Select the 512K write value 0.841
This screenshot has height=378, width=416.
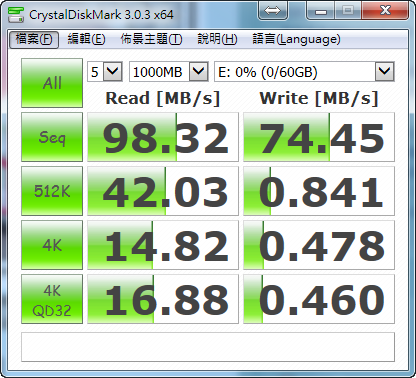(x=319, y=191)
